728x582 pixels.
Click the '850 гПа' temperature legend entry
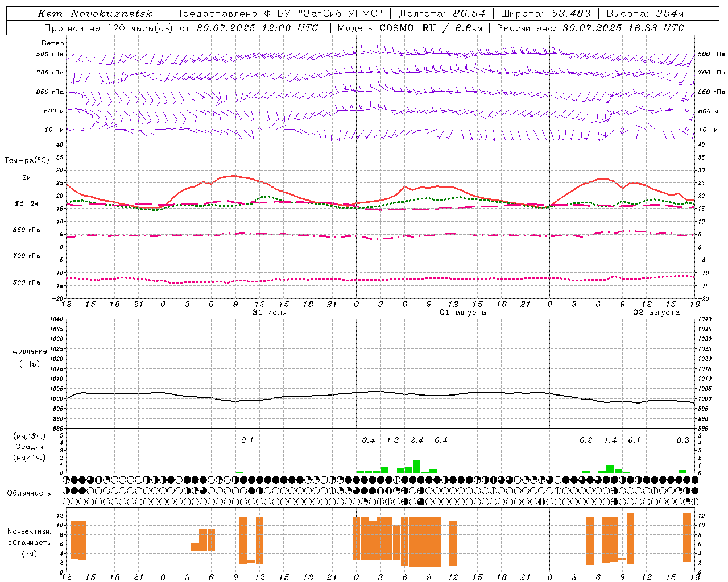27,230
